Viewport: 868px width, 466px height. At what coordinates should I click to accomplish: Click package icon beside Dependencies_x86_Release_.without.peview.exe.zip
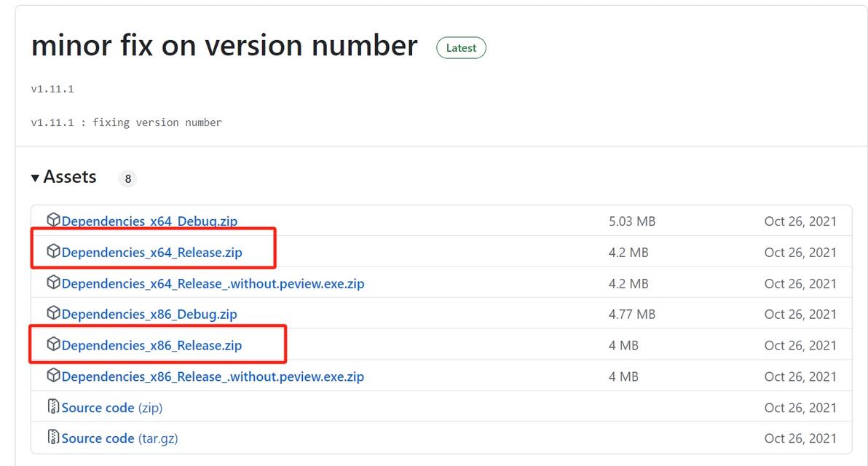[53, 376]
